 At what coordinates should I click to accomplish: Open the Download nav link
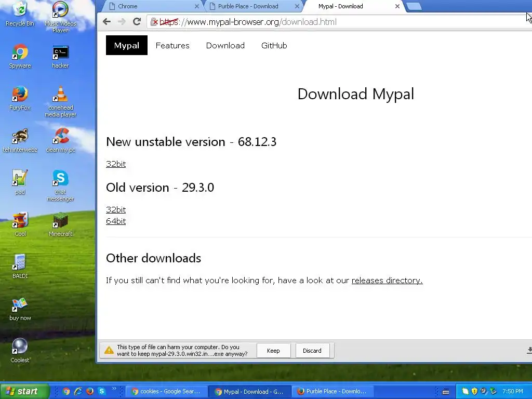225,46
